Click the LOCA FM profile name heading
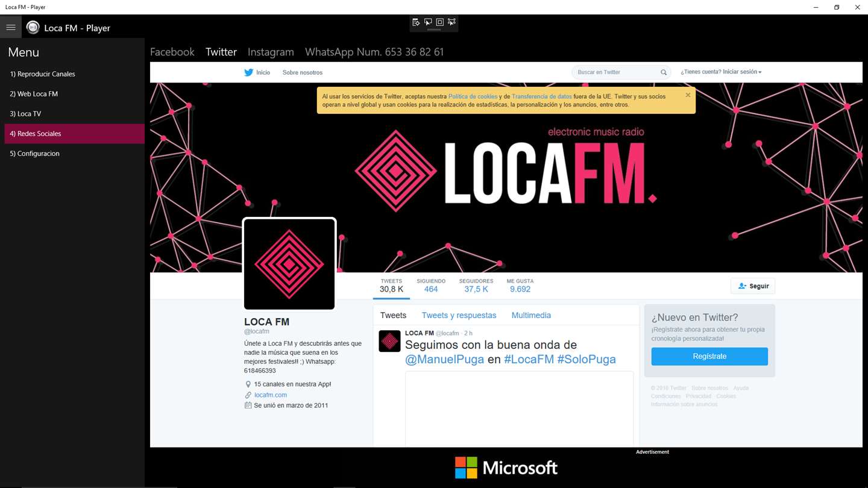The height and width of the screenshot is (488, 868). [266, 322]
